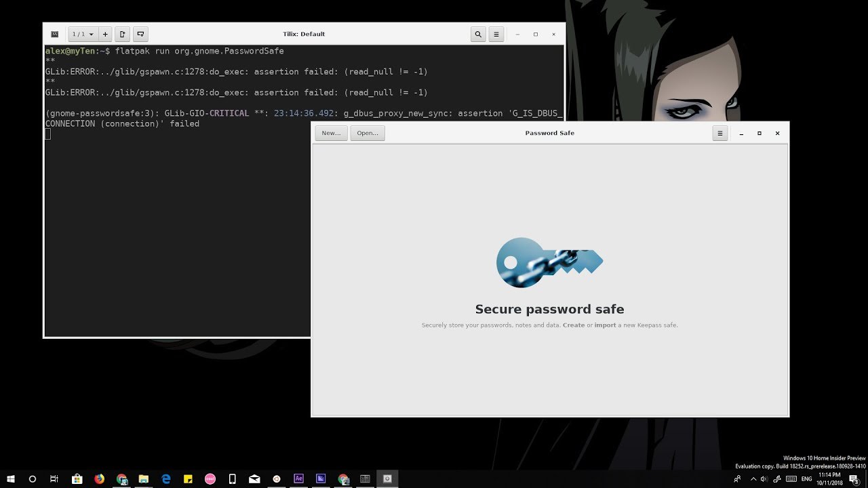Viewport: 868px width, 488px height.
Task: Click the ENG language indicator
Action: [806, 479]
